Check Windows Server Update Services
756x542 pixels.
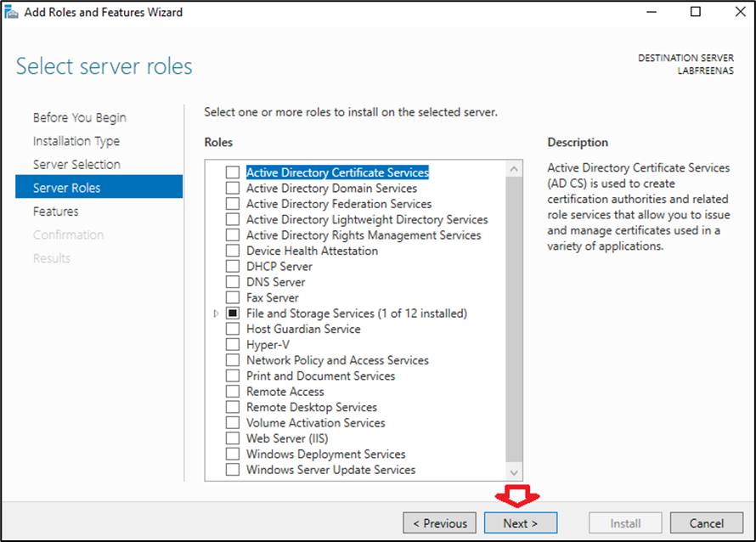[x=233, y=470]
